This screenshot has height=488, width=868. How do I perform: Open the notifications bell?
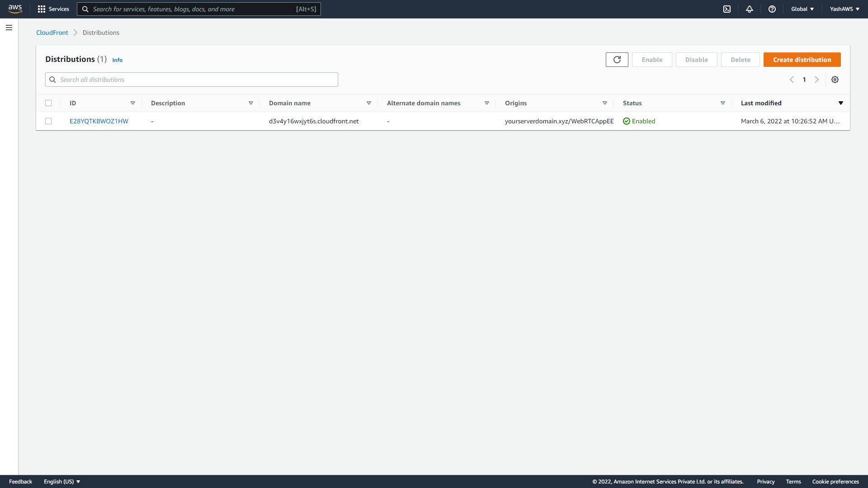750,9
